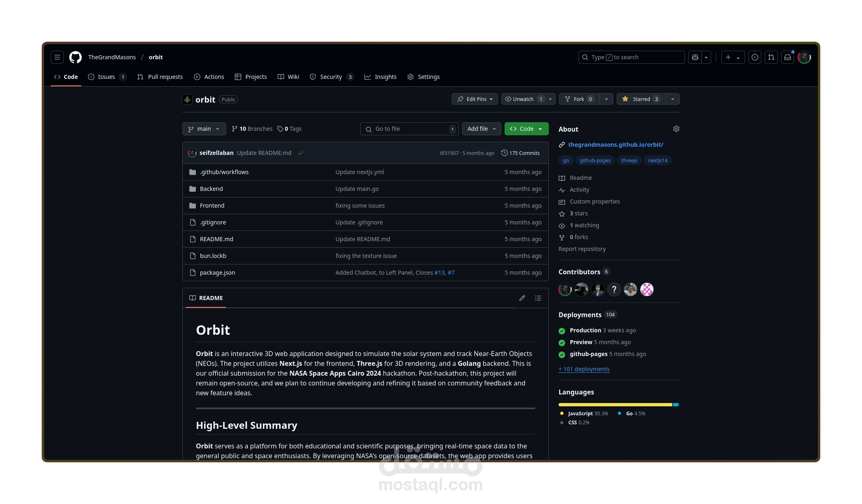The height and width of the screenshot is (504, 862).
Task: Open the issues inbox icon in header
Action: point(755,57)
